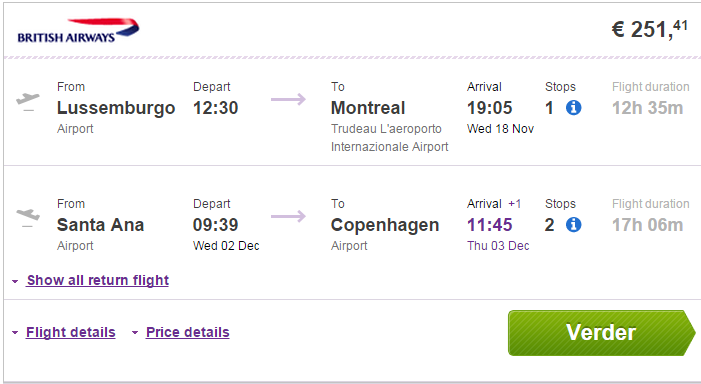The height and width of the screenshot is (384, 701).
Task: Open stops info for Copenhagen flight
Action: pos(574,225)
